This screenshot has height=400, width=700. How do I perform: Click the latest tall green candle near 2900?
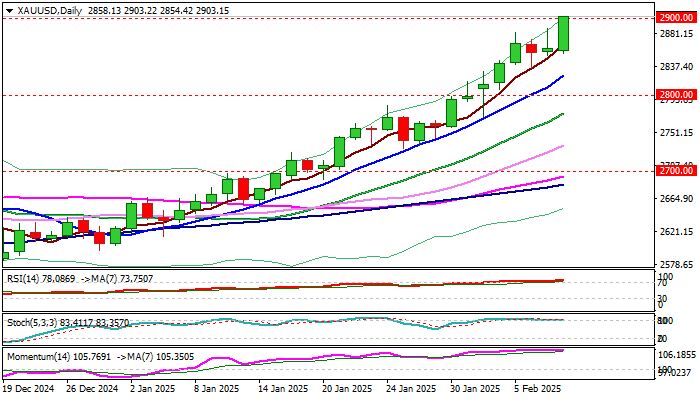coord(564,33)
